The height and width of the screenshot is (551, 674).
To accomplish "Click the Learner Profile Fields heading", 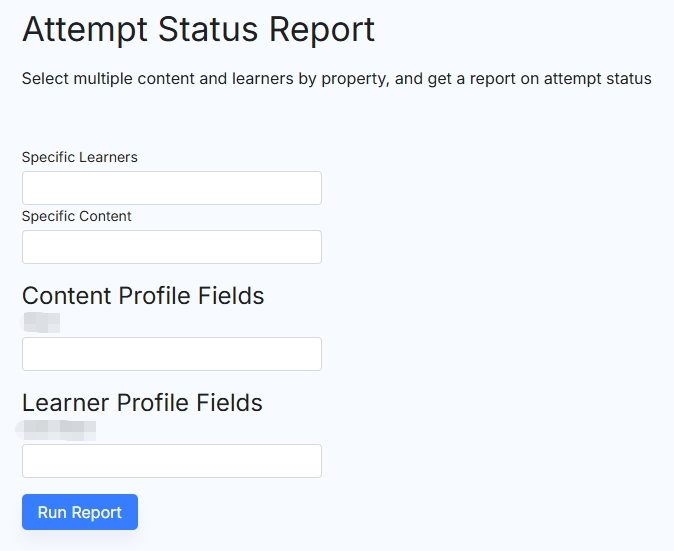I will [x=142, y=403].
